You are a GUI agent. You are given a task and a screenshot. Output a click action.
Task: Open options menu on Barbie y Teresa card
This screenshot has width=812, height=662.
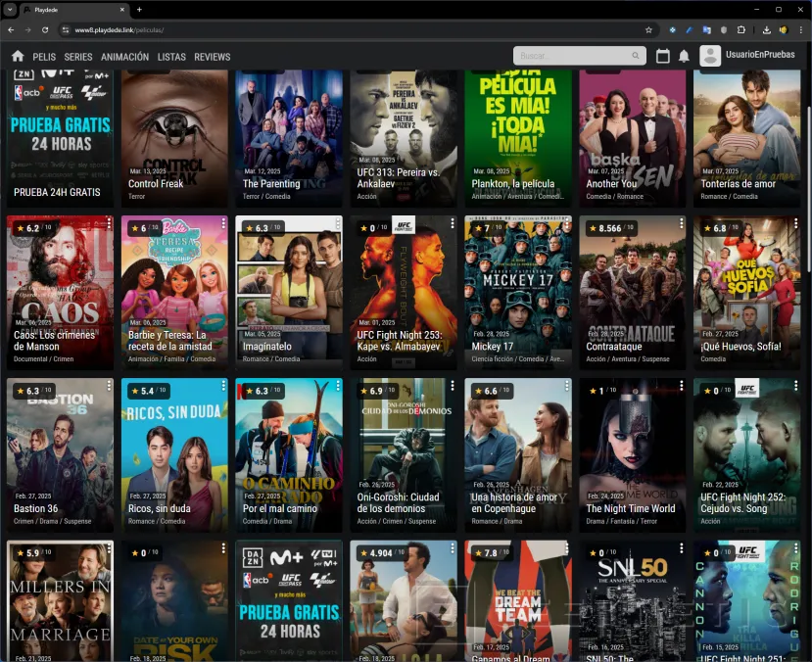[x=223, y=223]
